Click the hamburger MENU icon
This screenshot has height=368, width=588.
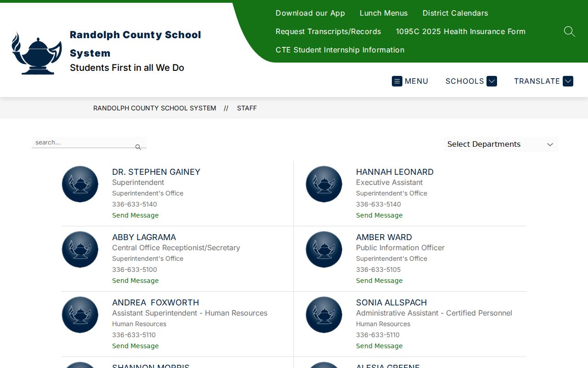[x=397, y=81]
